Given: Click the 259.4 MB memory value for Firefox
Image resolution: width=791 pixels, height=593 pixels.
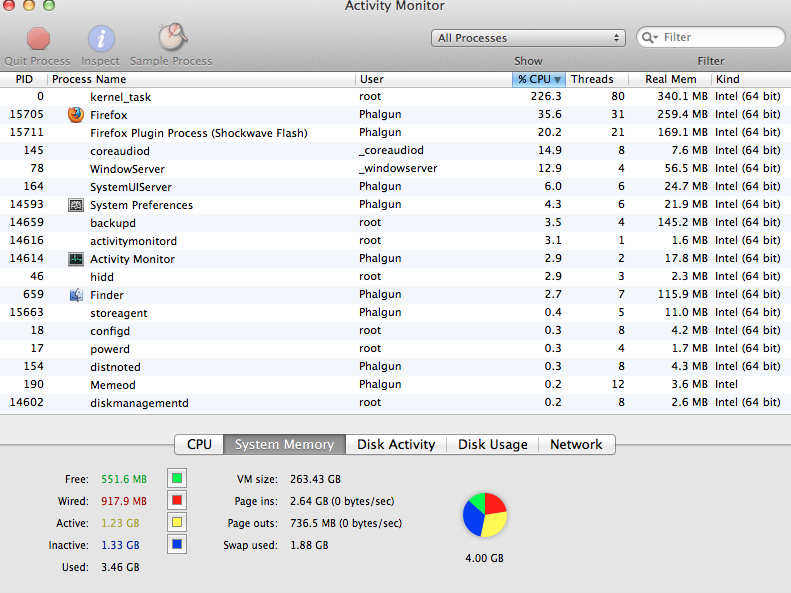Looking at the screenshot, I should [x=682, y=114].
